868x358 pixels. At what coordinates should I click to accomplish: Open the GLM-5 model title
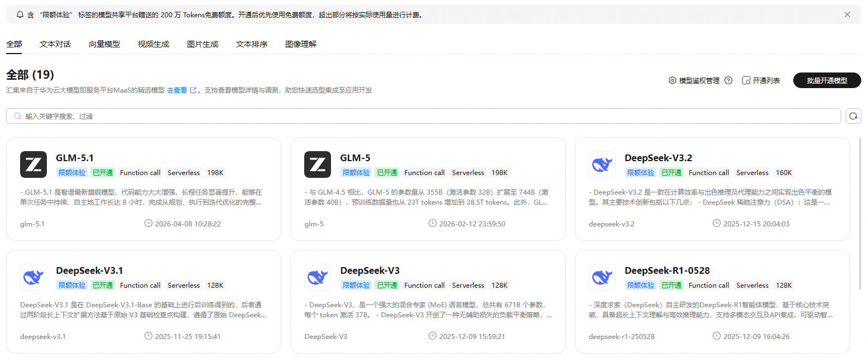[355, 158]
